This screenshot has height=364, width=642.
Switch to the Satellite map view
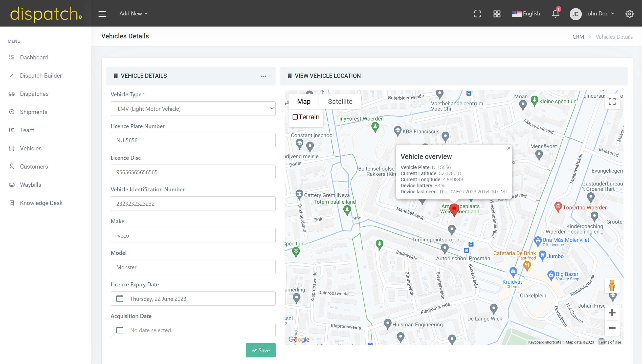click(340, 101)
